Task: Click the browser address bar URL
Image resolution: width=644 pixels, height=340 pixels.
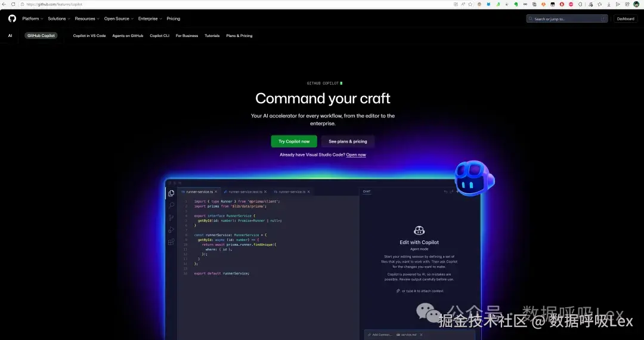Action: pos(55,4)
